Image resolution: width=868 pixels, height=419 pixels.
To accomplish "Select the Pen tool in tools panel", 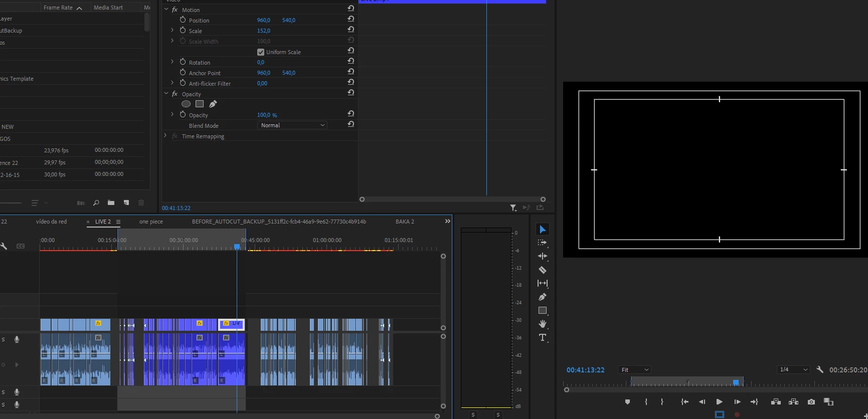I will pos(543,297).
